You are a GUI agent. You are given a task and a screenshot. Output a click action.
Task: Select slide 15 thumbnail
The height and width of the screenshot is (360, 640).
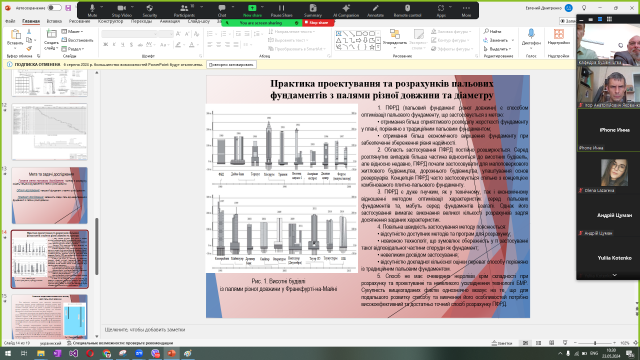pos(50,317)
